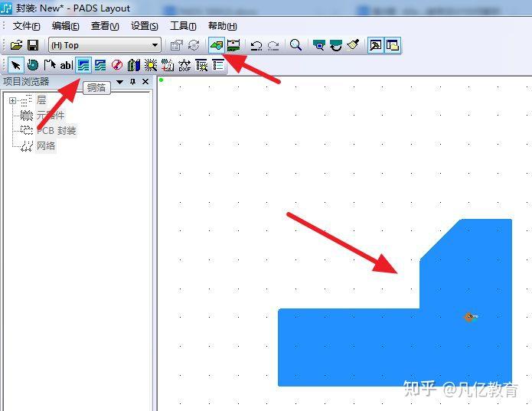The height and width of the screenshot is (411, 532).
Task: Choose the Select mode arrow tool
Action: click(x=15, y=65)
